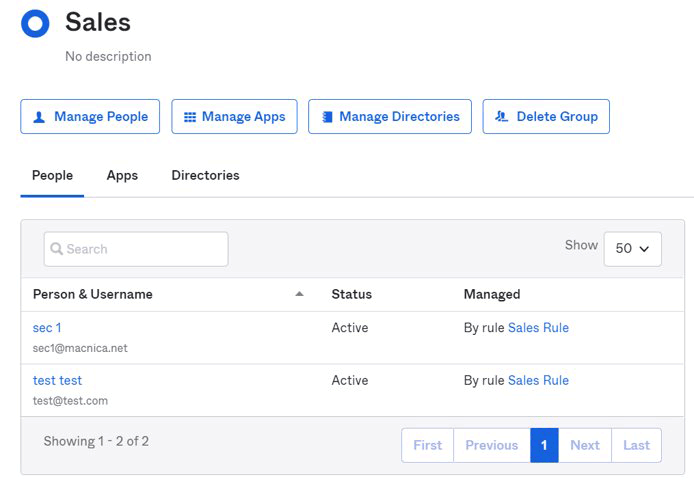Open Sales Rule link for test test

[x=538, y=380]
